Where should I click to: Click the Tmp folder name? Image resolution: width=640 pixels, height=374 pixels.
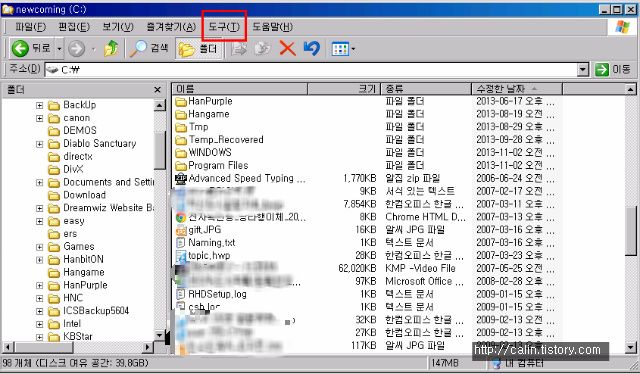point(198,127)
